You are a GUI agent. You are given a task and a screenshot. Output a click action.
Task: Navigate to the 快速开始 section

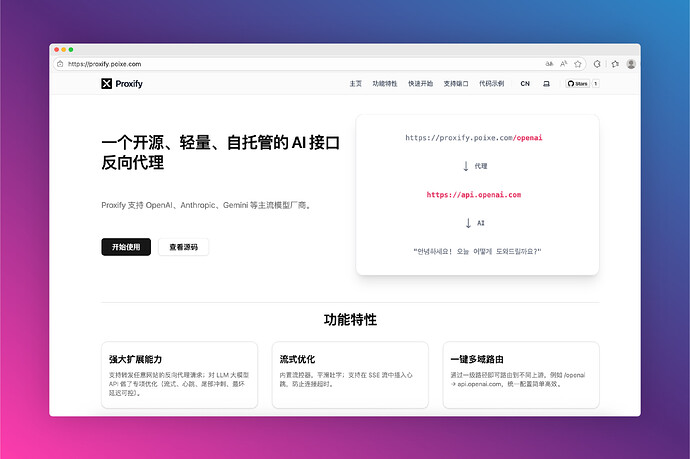[x=420, y=84]
